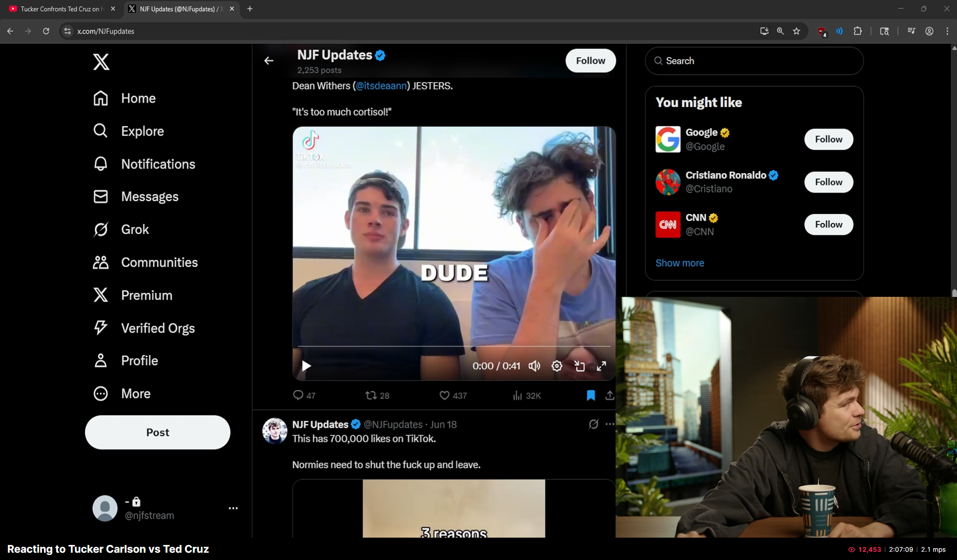The height and width of the screenshot is (560, 957).
Task: Open Chrome profile icon
Action: [929, 31]
